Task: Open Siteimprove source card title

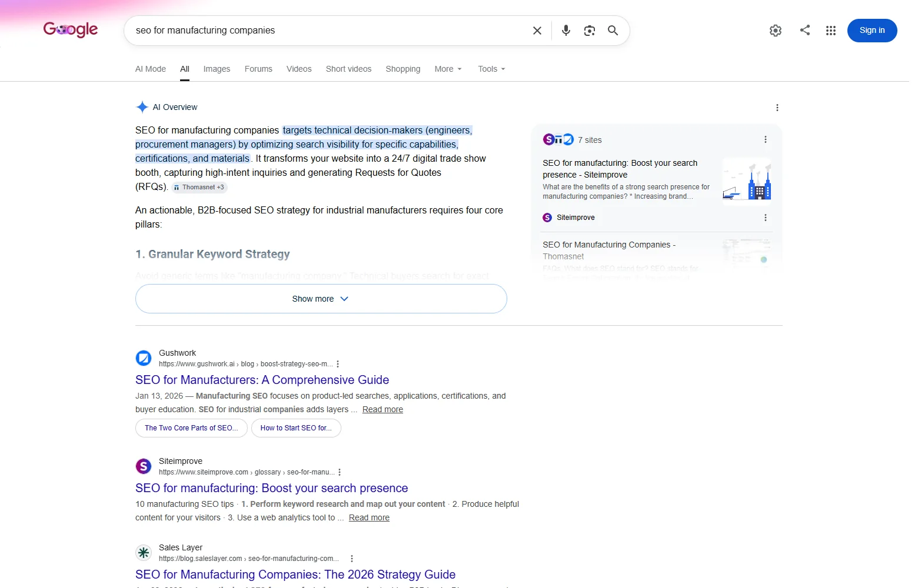Action: point(620,169)
